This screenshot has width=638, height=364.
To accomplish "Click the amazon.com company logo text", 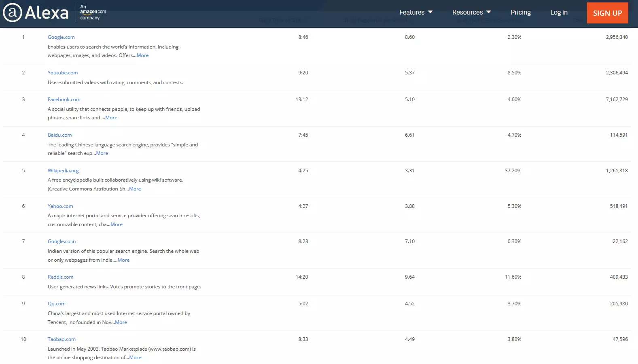I will click(x=93, y=12).
